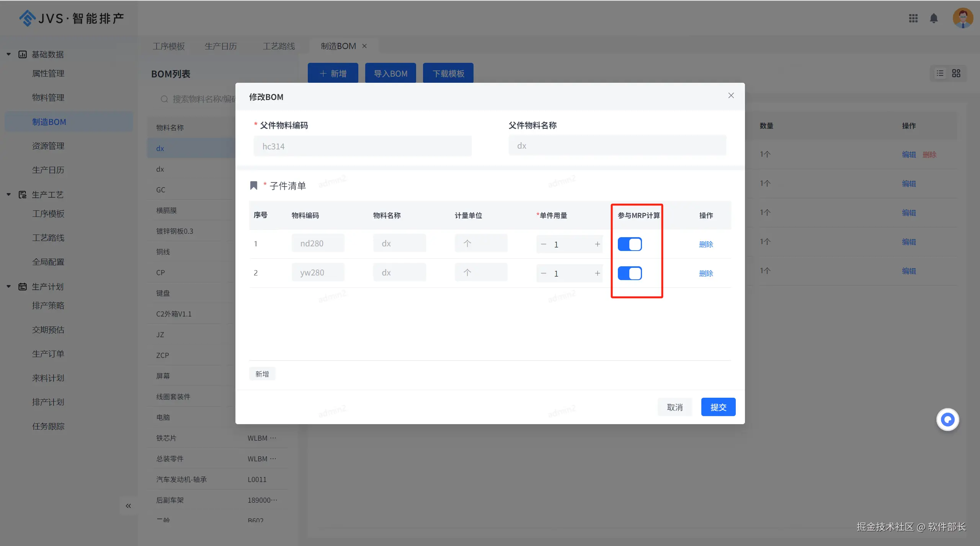The height and width of the screenshot is (546, 980).
Task: Open the user avatar menu
Action: (x=962, y=18)
